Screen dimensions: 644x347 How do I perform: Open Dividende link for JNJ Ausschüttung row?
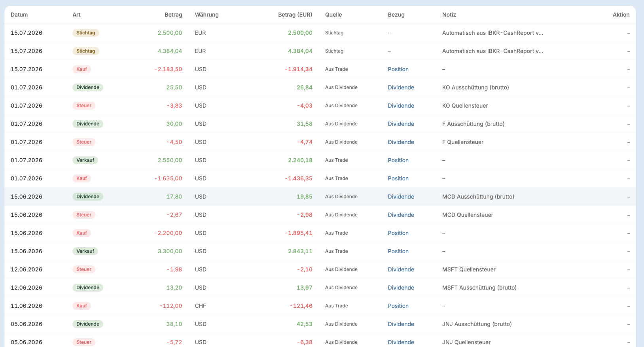coord(401,324)
